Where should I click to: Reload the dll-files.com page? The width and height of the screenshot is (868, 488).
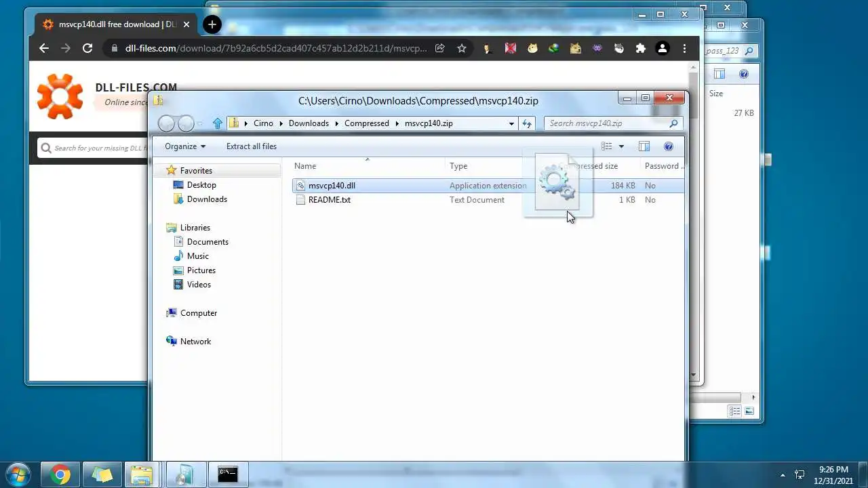coord(87,48)
